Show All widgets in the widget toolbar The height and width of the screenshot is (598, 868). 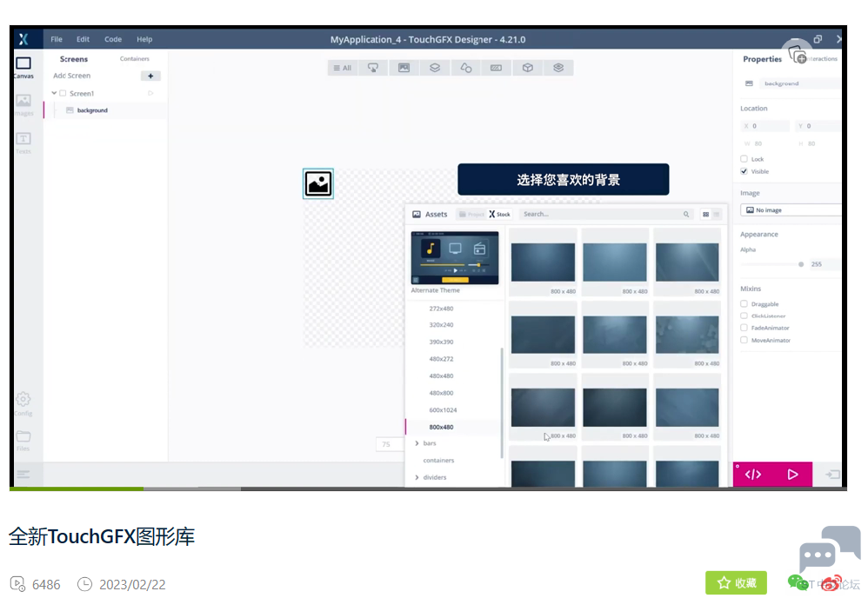(x=343, y=68)
